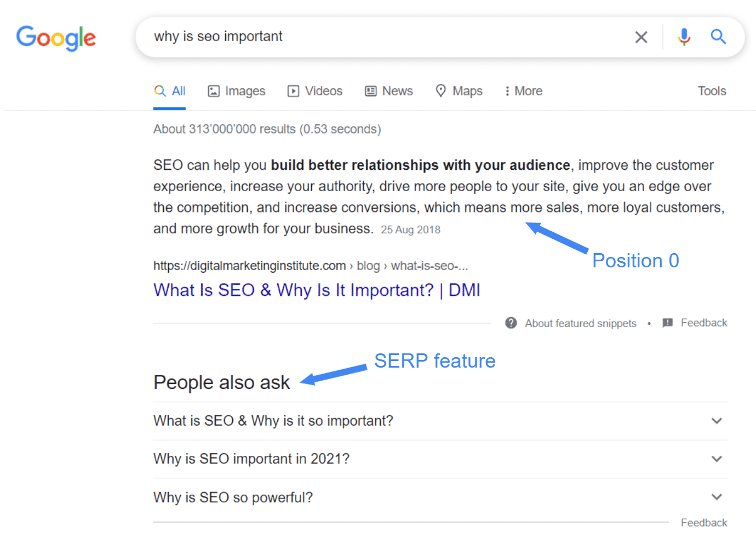Open search Tools
Viewport: 756px width, 538px height.
712,91
